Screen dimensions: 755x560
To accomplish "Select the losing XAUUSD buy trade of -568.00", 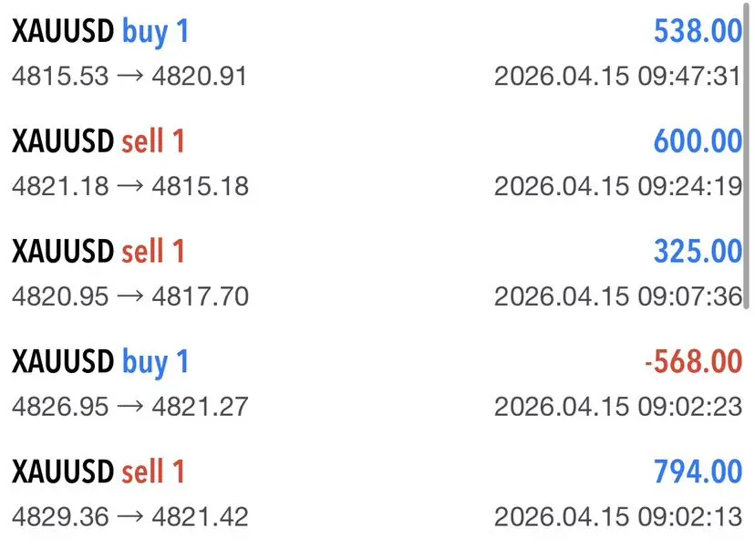I will coord(377,384).
